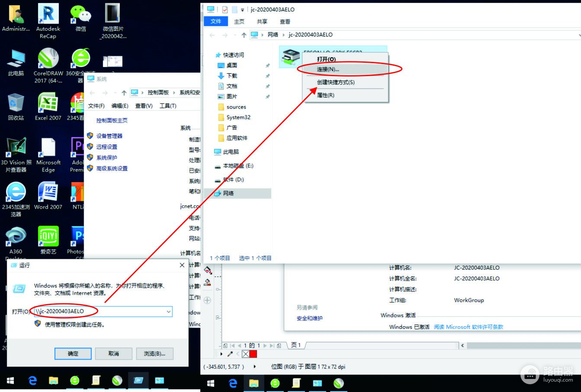Viewport: 581px width, 392px height.
Task: Select the A360 Desktop icon
Action: click(16, 240)
